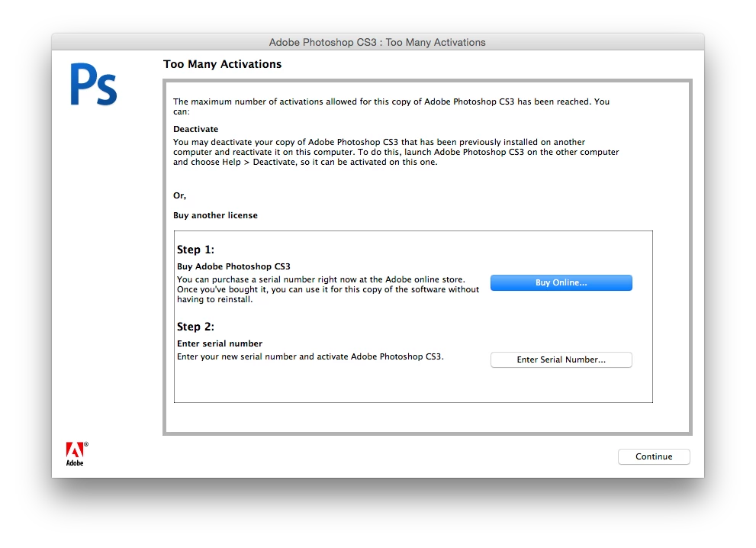Image resolution: width=756 pixels, height=548 pixels.
Task: Click the 'Enter serial number' subheading
Action: [x=220, y=343]
